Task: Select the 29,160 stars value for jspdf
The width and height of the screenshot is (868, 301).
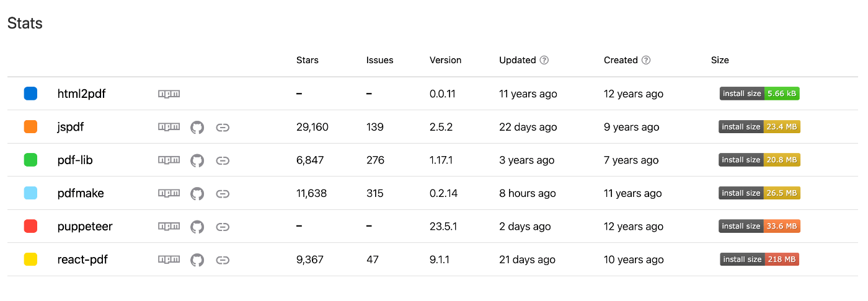Action: (312, 127)
